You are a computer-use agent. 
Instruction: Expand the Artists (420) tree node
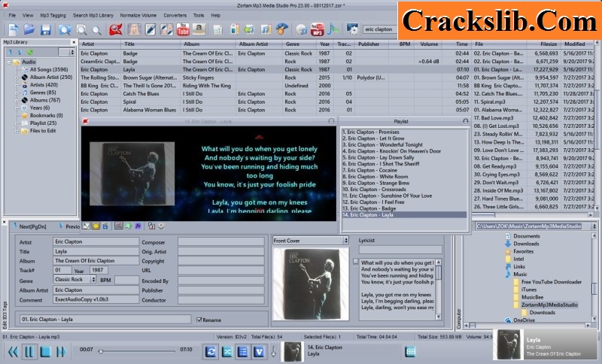(x=17, y=85)
